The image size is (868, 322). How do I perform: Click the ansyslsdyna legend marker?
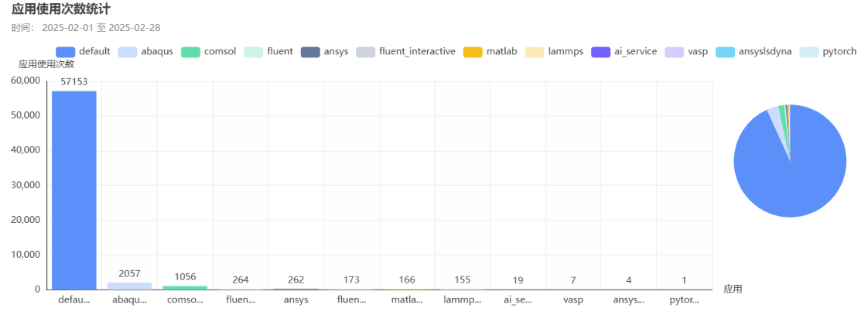point(726,52)
